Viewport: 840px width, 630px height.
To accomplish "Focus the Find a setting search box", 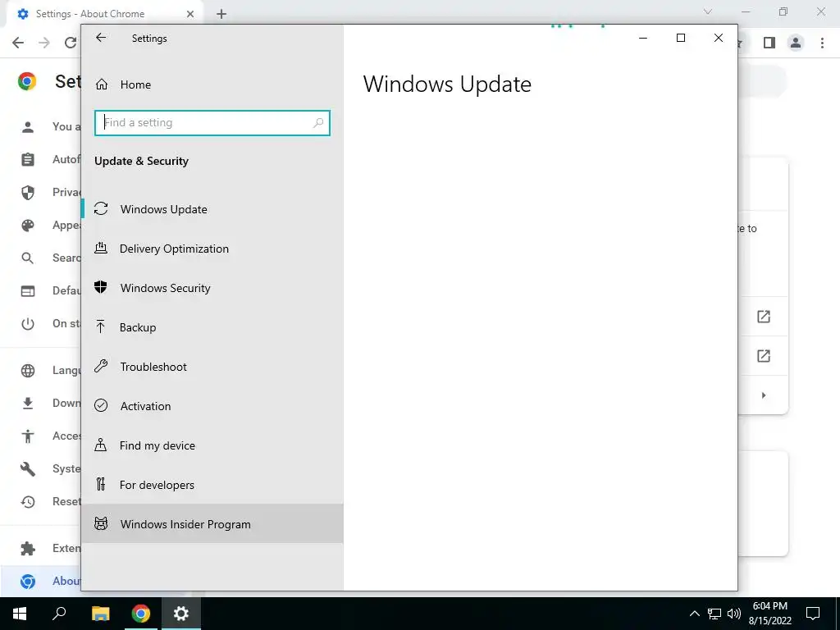I will [x=212, y=123].
